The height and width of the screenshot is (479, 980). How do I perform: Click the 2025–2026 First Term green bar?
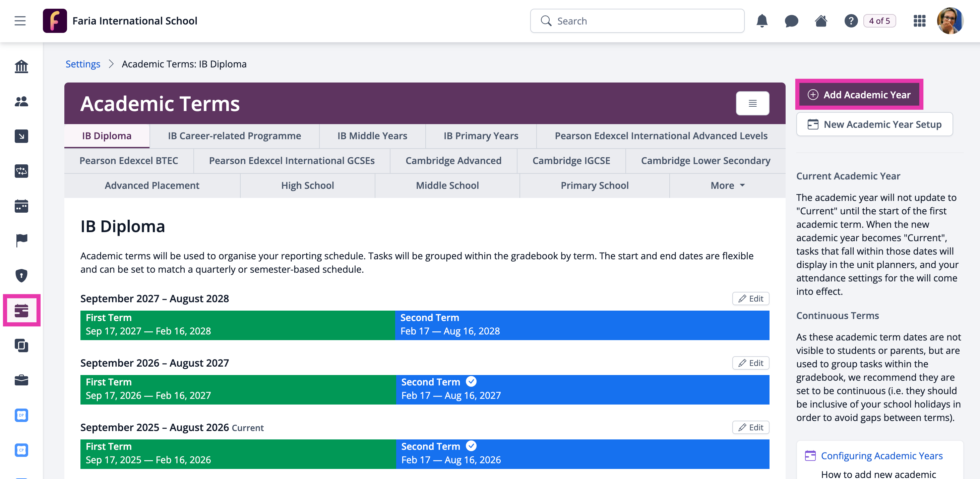(x=238, y=454)
